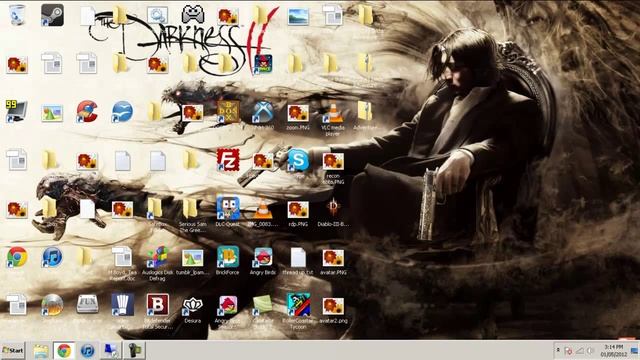Open the volume control in the tray
This screenshot has width=640, height=360.
click(591, 351)
